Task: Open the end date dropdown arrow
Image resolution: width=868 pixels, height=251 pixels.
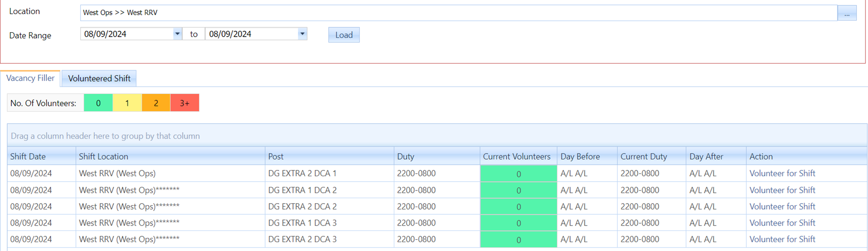Action: (x=302, y=34)
